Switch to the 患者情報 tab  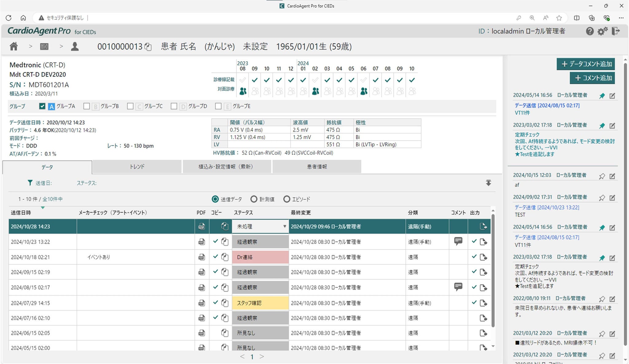pyautogui.click(x=317, y=166)
